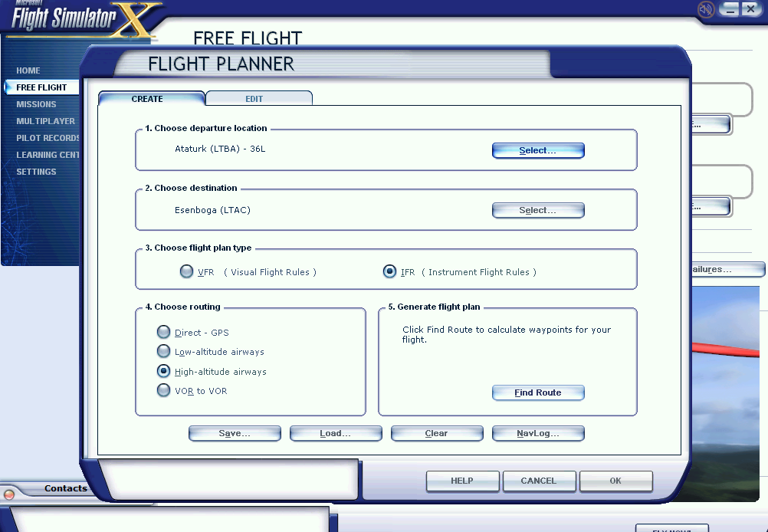Open Select for departure location
This screenshot has width=768, height=532.
pyautogui.click(x=538, y=150)
